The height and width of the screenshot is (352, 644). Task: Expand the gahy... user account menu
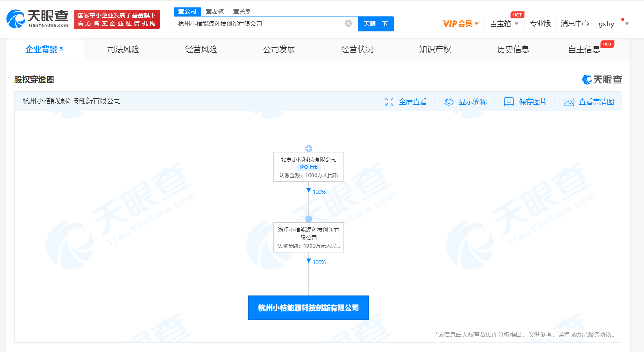tap(613, 24)
